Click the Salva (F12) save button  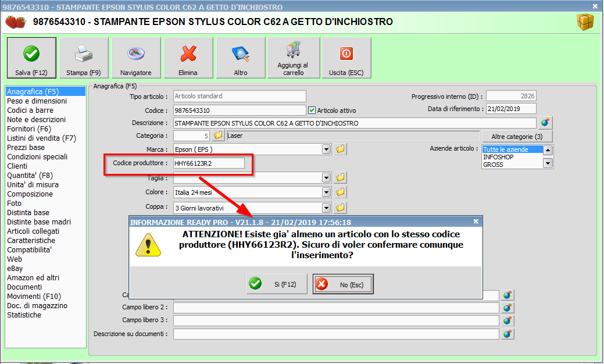pyautogui.click(x=31, y=58)
